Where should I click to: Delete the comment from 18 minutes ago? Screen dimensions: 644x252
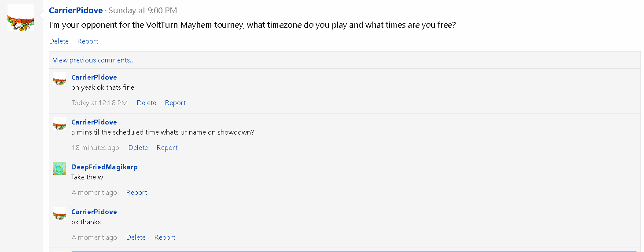pos(138,148)
